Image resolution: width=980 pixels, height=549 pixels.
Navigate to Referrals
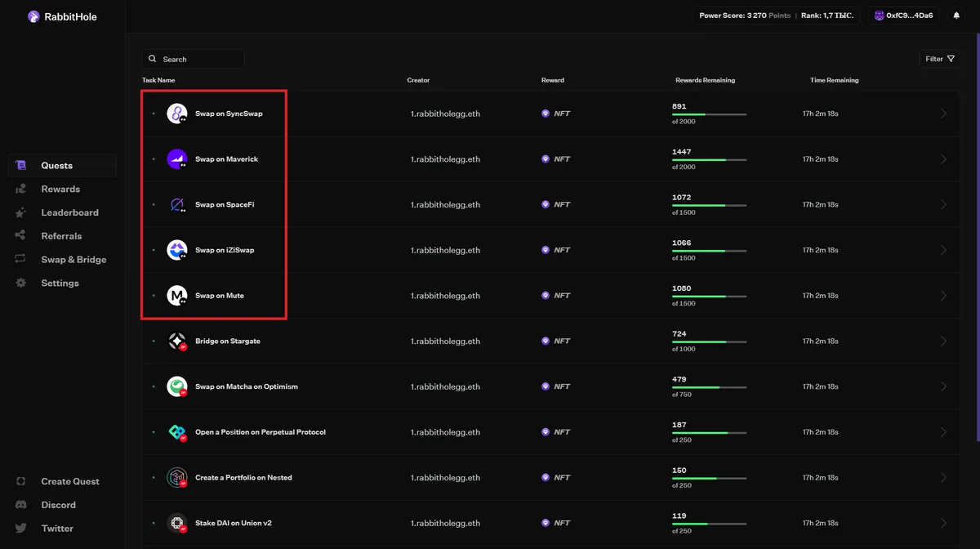click(x=63, y=236)
